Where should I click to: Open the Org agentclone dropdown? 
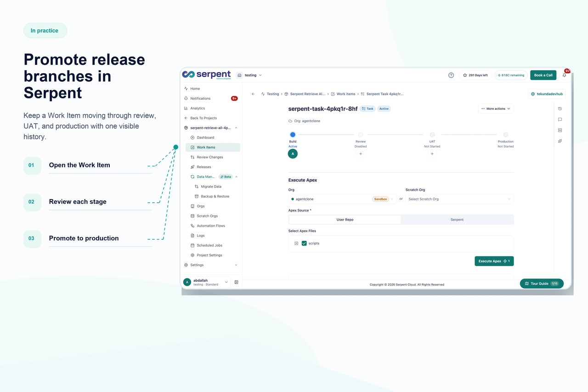tap(342, 199)
